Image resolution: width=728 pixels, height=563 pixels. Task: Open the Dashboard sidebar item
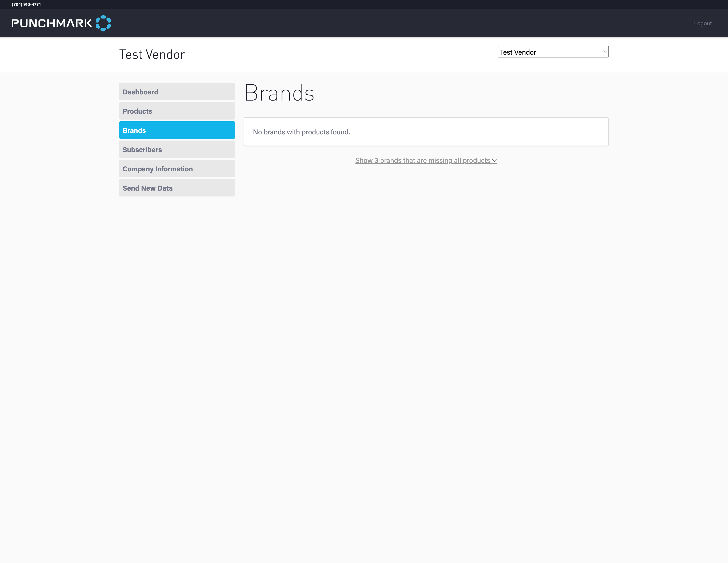pos(177,92)
